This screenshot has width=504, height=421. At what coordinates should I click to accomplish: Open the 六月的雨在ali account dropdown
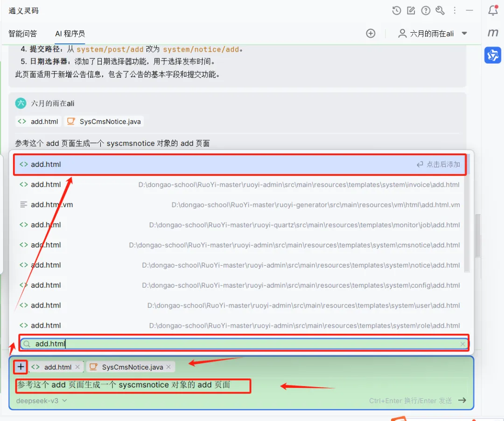point(432,34)
